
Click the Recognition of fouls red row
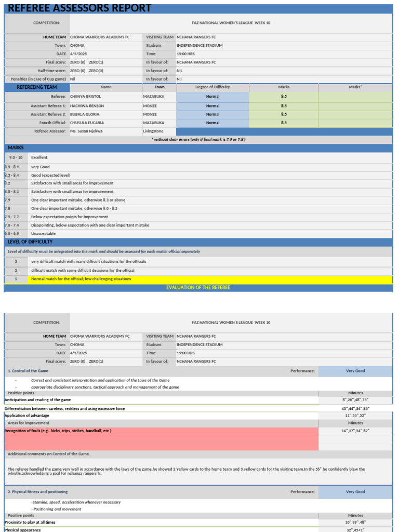click(x=162, y=431)
